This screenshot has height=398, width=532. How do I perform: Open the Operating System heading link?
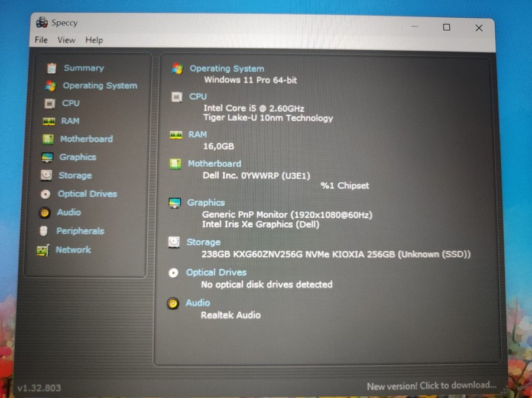point(226,69)
